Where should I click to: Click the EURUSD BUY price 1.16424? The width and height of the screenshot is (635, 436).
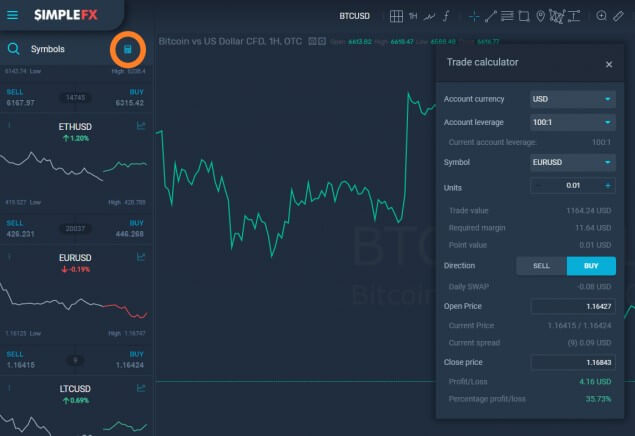click(130, 365)
